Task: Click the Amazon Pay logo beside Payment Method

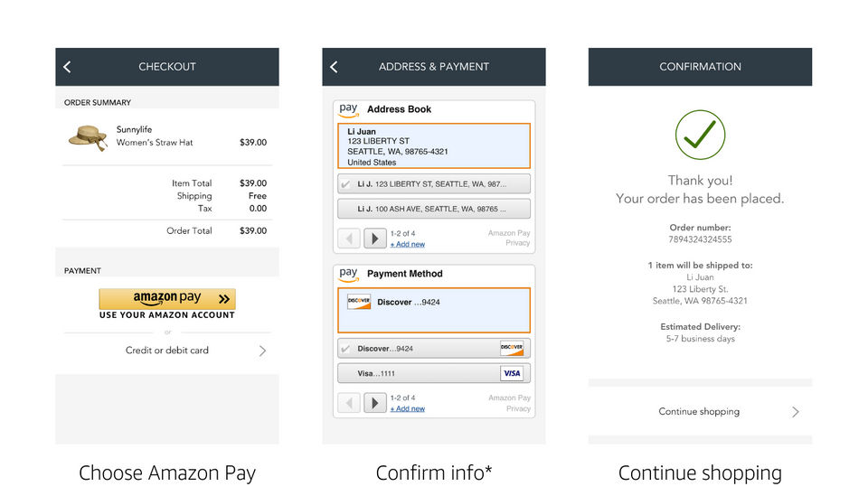Action: coord(349,275)
